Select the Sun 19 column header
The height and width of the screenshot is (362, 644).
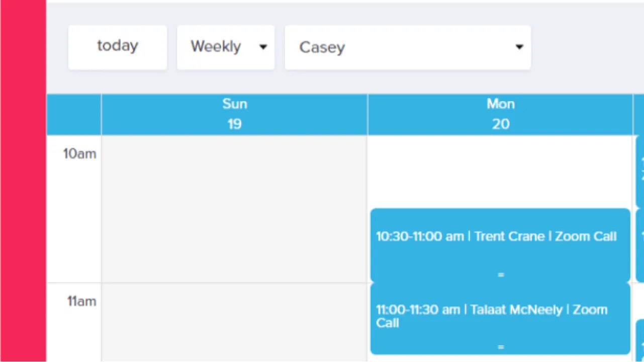[234, 114]
